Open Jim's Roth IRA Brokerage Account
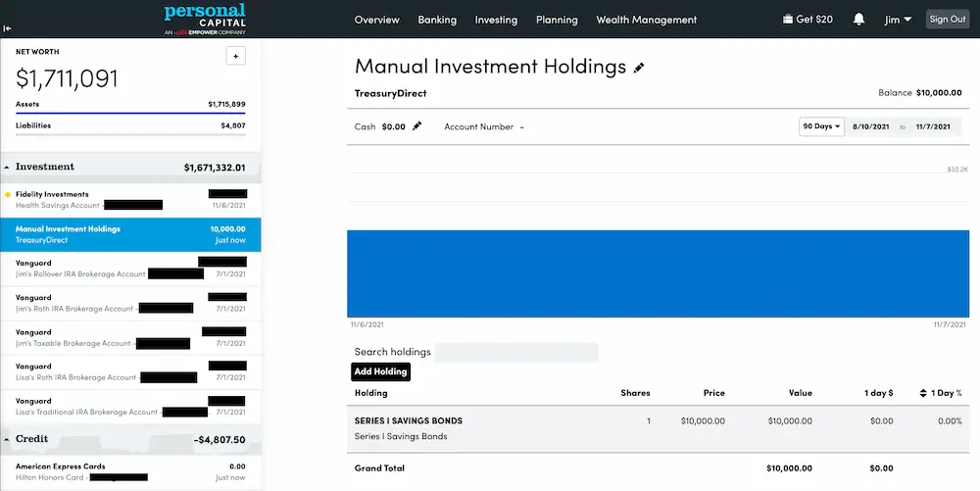980x491 pixels. [130, 303]
